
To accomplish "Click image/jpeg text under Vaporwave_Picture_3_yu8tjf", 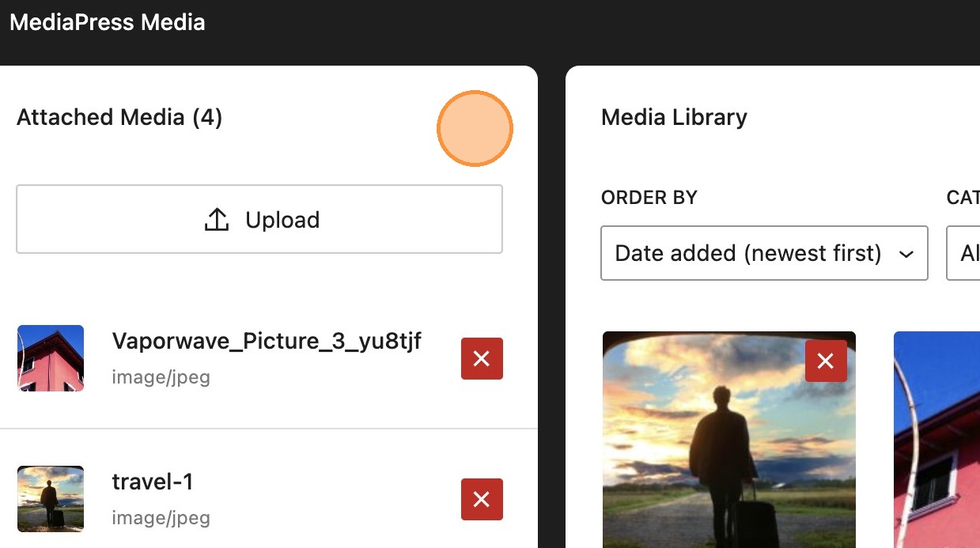I will click(161, 377).
